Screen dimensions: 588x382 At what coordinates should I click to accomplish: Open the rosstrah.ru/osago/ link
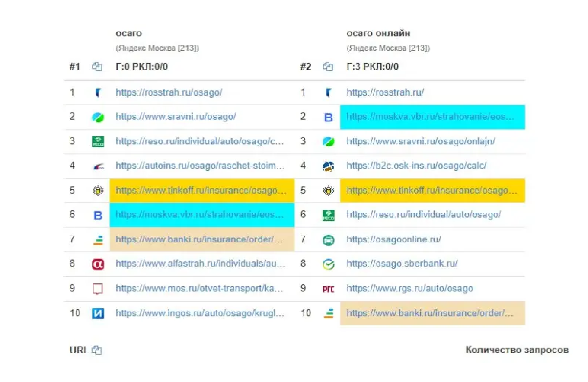click(x=169, y=92)
